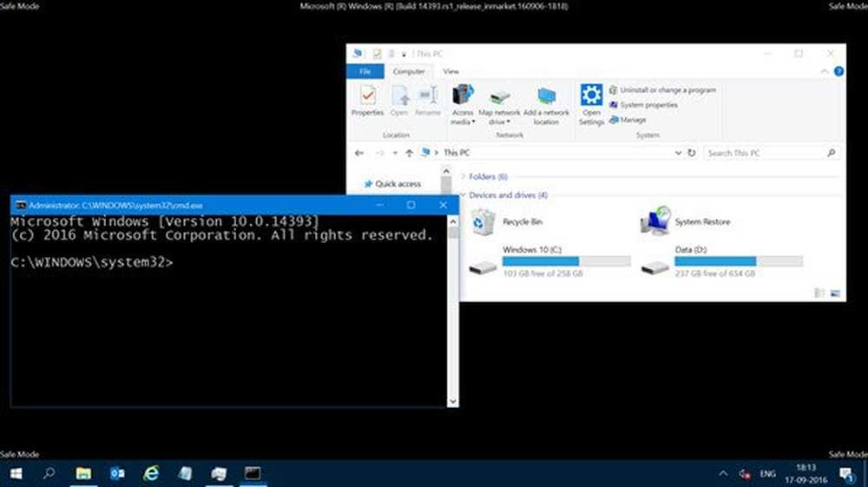Click the Data (D:) usage bar

click(739, 261)
